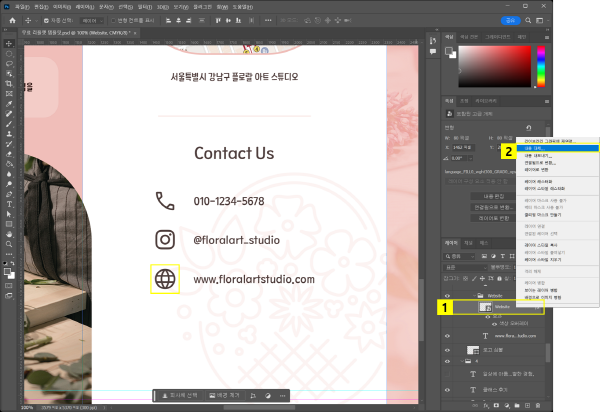Align horizontal centers in options bar

coord(178,20)
